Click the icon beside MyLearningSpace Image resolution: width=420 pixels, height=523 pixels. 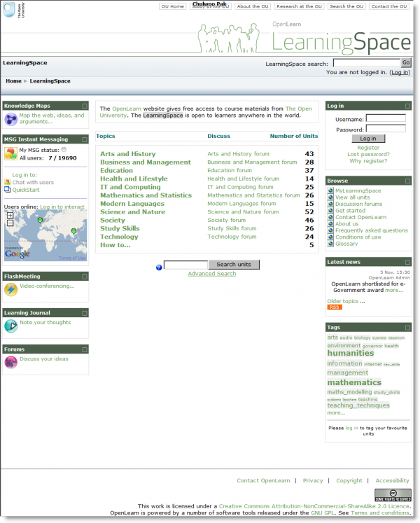[x=330, y=190]
